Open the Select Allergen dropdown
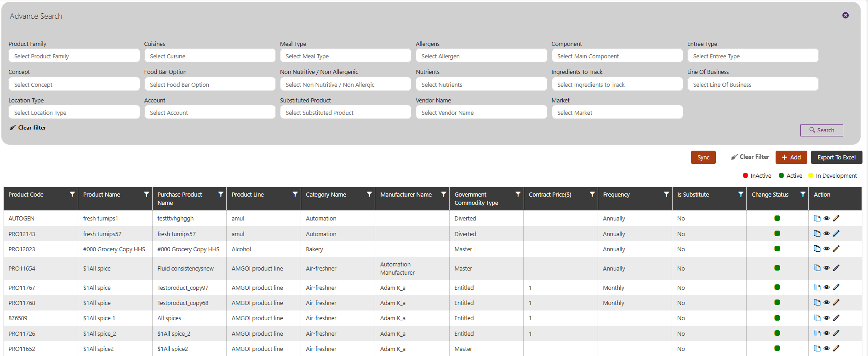868x356 pixels. tap(481, 56)
